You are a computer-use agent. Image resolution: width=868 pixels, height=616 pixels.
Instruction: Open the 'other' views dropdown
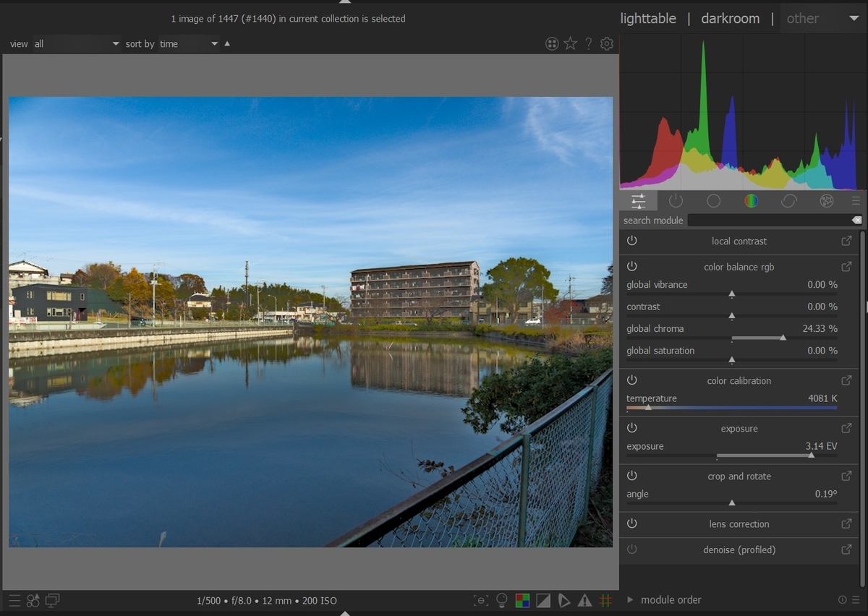[822, 19]
